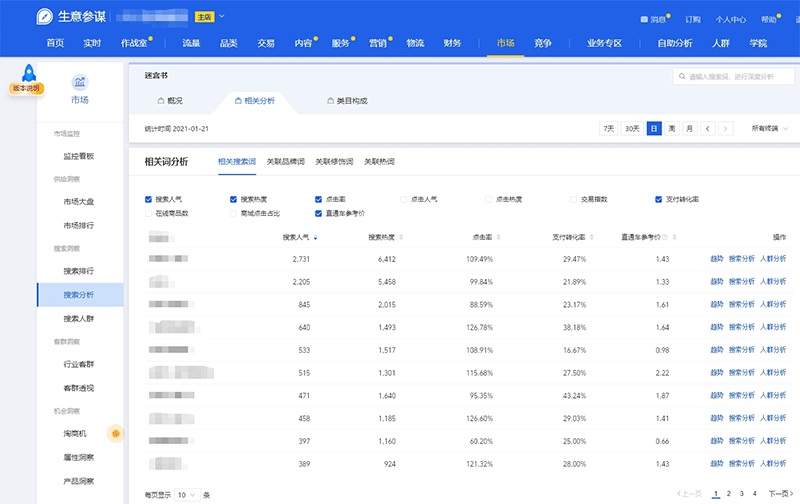Click the 市场 chart icon in sidebar
The width and height of the screenshot is (800, 504).
coord(80,82)
